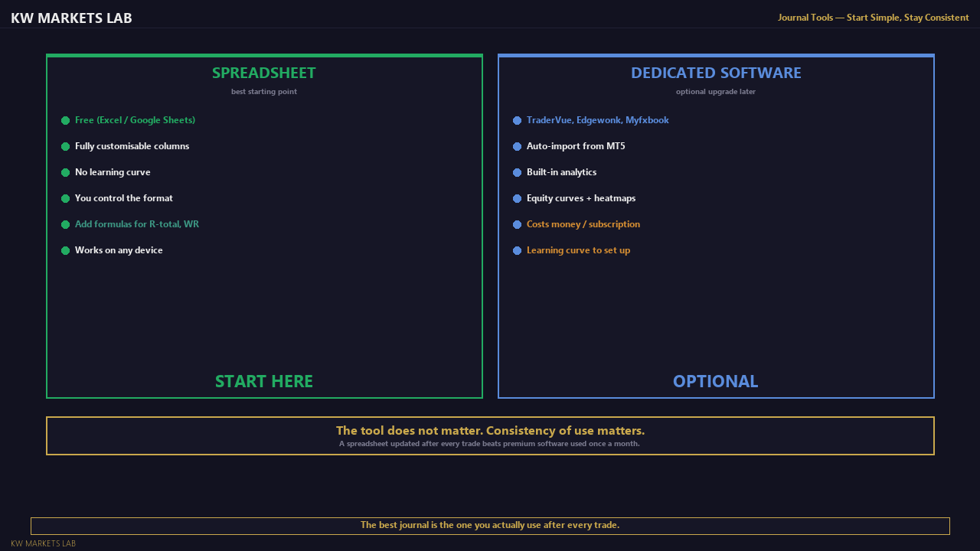This screenshot has width=980, height=551.
Task: Select 'Works on any device' line
Action: click(x=119, y=250)
